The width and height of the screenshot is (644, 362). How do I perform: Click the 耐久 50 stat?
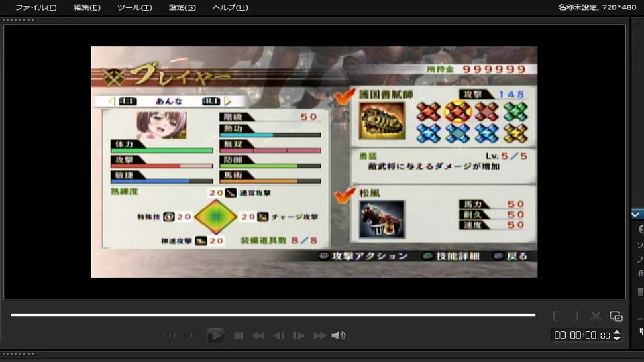(492, 215)
